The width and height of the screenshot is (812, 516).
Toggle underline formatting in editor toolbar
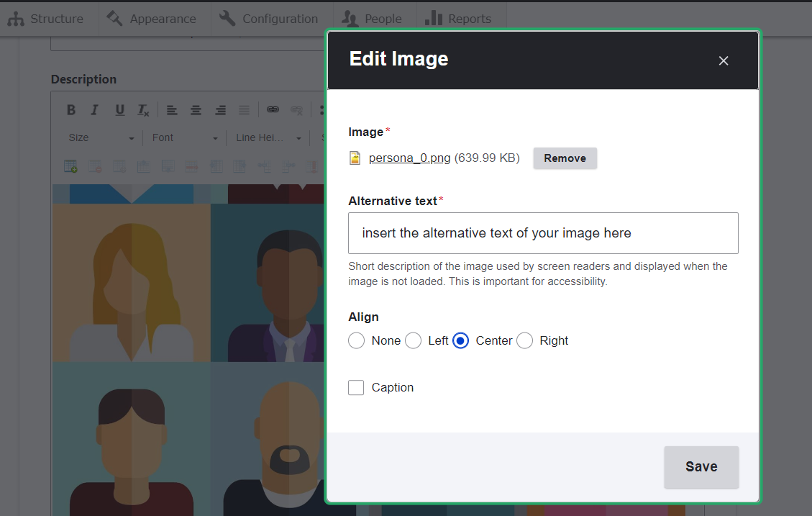click(119, 110)
